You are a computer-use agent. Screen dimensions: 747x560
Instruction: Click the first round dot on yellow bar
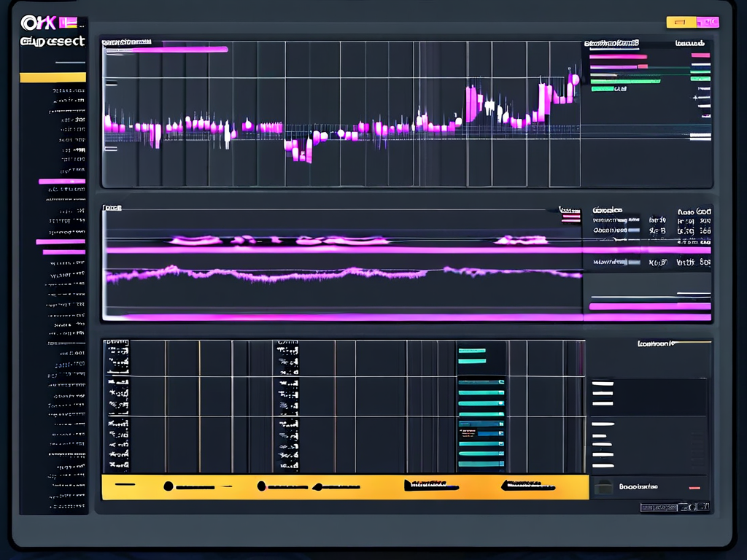click(x=169, y=486)
